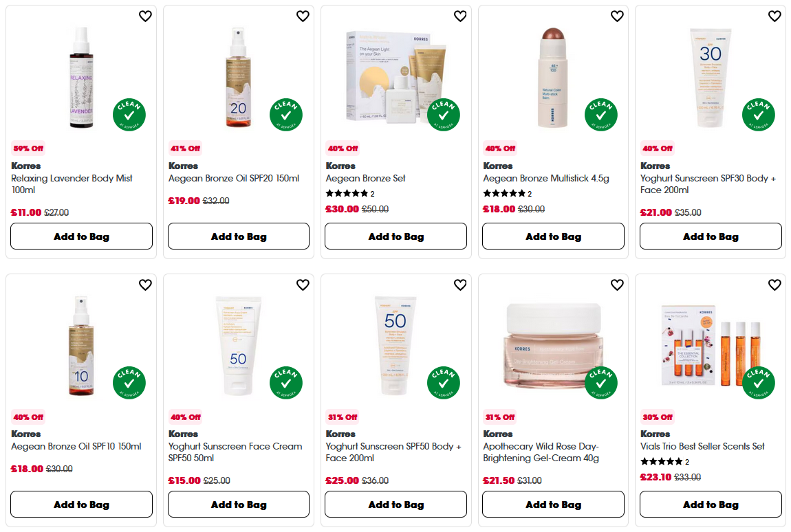Viewport: 791px width, 532px height.
Task: Click the Clean at Sephora badge on Lavender Mist
Action: (x=129, y=115)
